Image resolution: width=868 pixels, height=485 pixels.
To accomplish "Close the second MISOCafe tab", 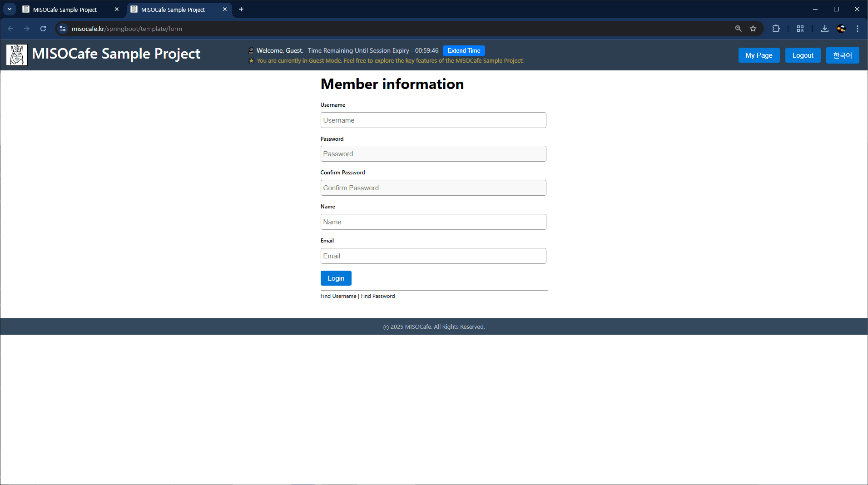I will [x=225, y=9].
